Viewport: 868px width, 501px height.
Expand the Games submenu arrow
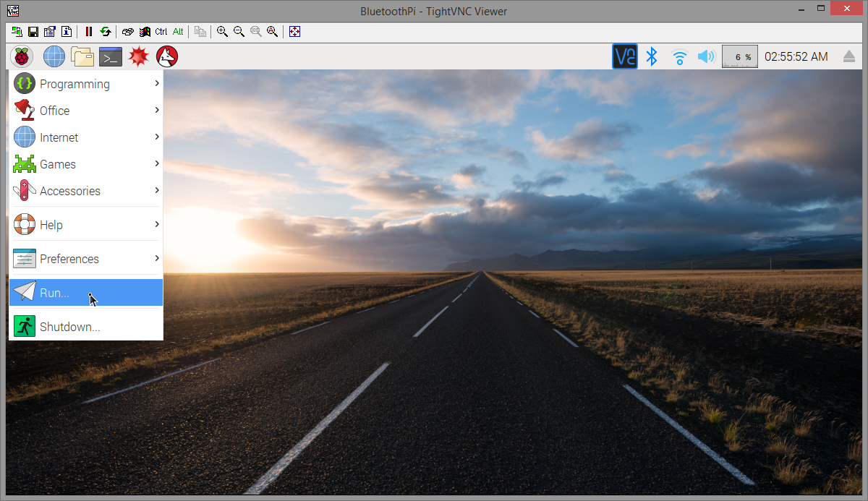[x=156, y=163]
